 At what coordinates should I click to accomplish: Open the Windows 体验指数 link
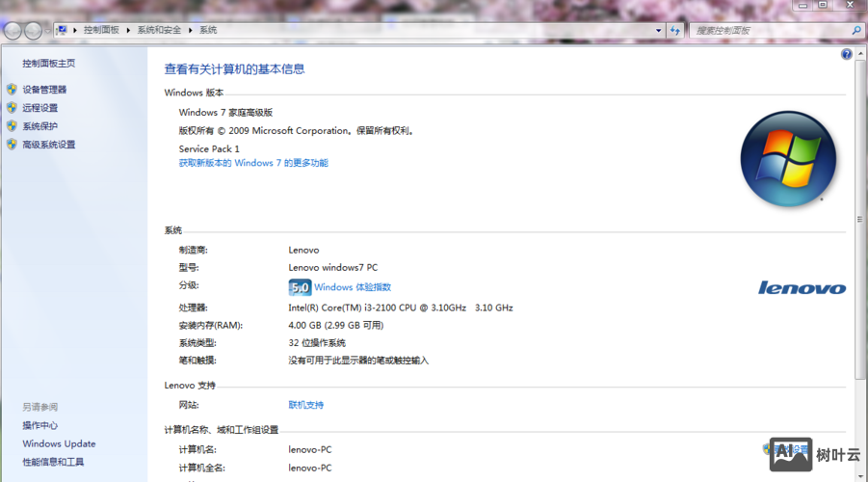tap(353, 287)
